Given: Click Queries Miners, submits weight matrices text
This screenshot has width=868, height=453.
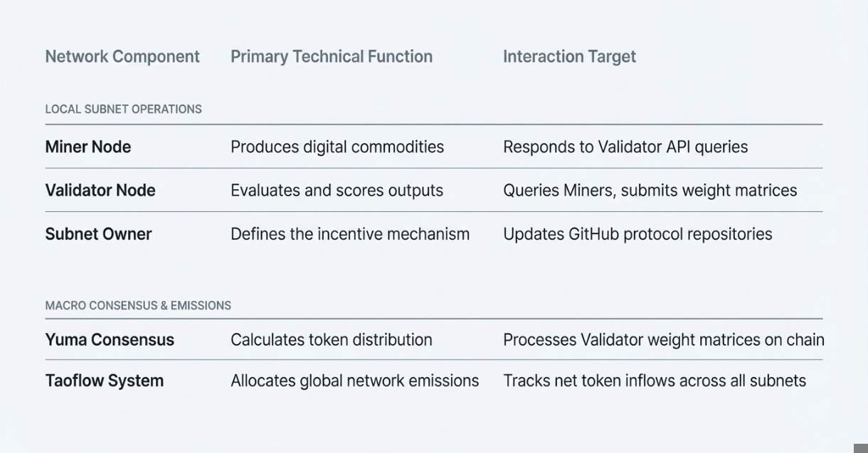Looking at the screenshot, I should 650,191.
